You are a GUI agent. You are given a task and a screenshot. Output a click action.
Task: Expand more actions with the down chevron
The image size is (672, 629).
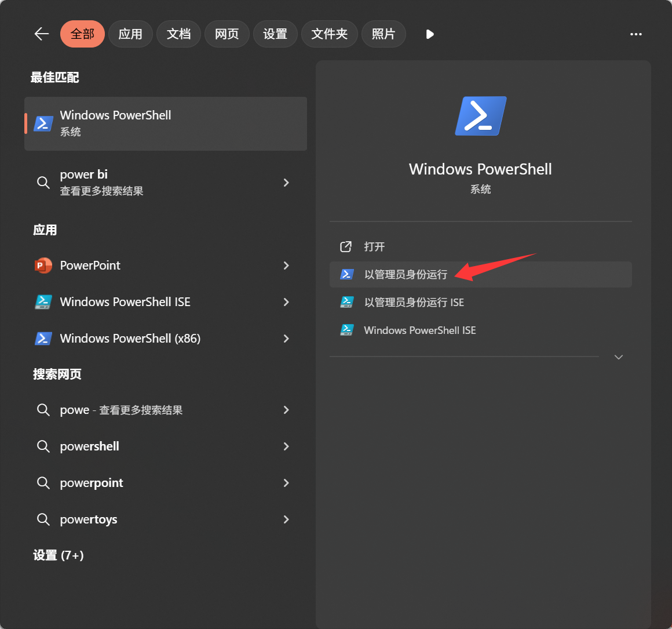(x=619, y=357)
